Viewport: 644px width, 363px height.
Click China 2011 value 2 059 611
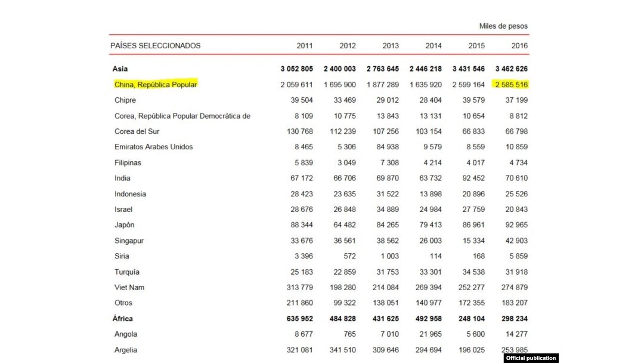click(x=296, y=84)
